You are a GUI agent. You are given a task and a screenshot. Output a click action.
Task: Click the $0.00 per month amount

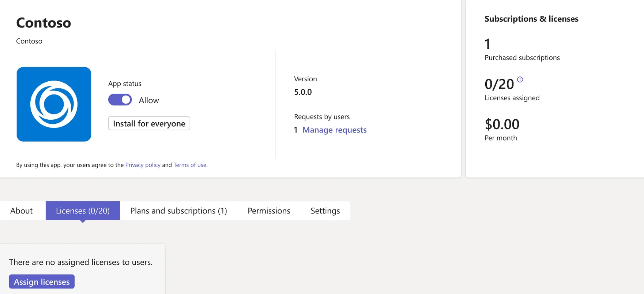(502, 124)
